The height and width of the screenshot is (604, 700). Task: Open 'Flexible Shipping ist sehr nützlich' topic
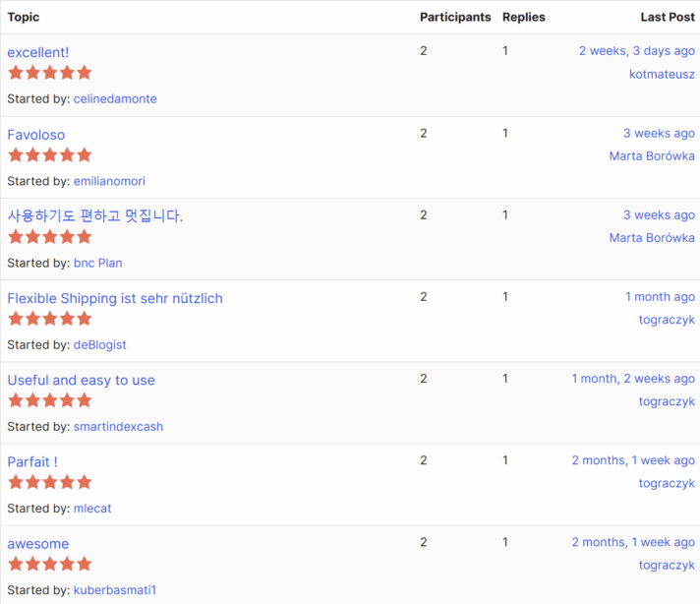click(115, 298)
